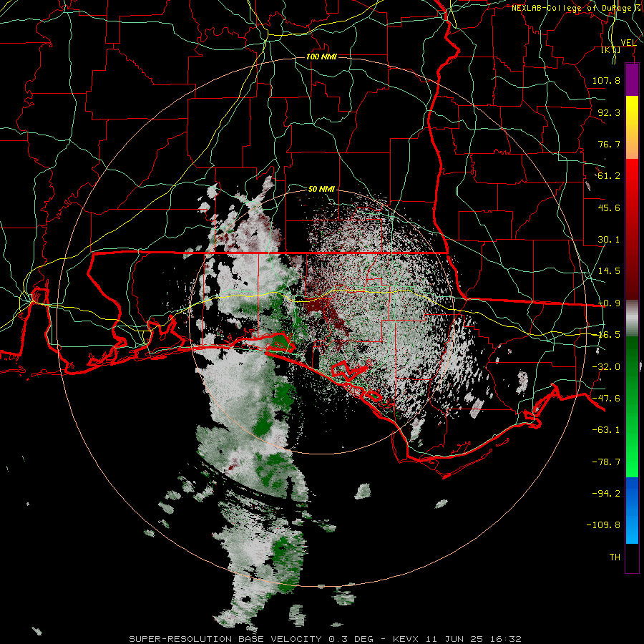Click the 45.6 velocity scale value

609,208
